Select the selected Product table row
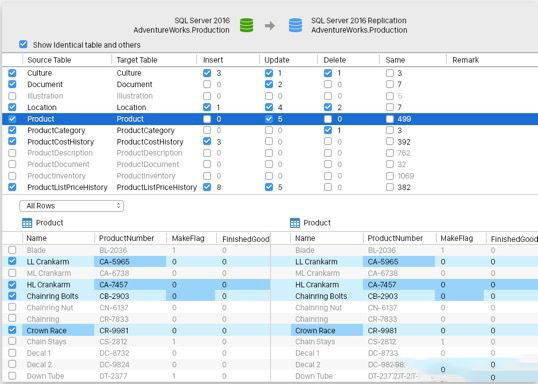 pyautogui.click(x=270, y=119)
